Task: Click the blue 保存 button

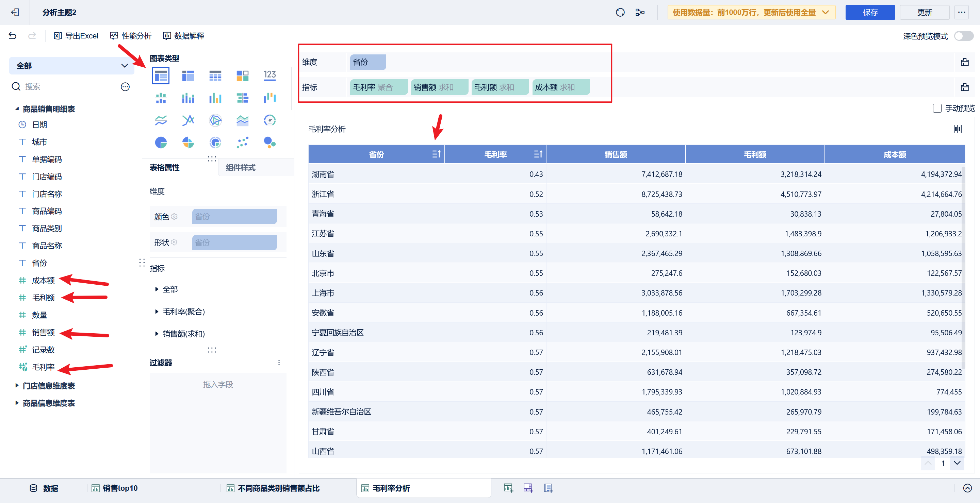Action: point(870,13)
